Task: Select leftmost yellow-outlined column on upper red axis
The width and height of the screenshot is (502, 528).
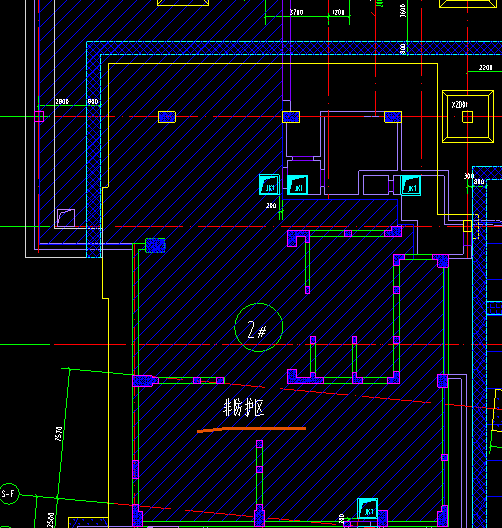Action: (167, 117)
